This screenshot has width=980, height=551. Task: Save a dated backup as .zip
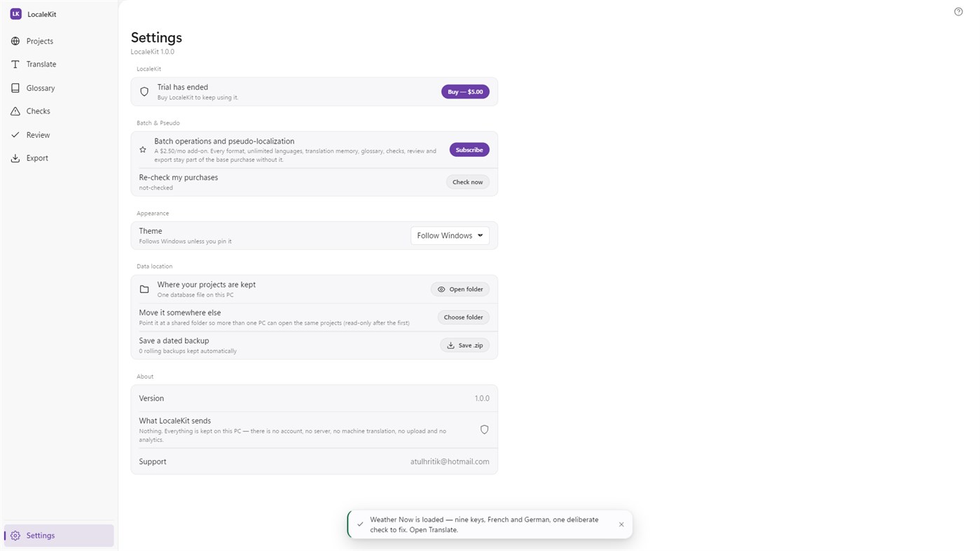(x=465, y=345)
